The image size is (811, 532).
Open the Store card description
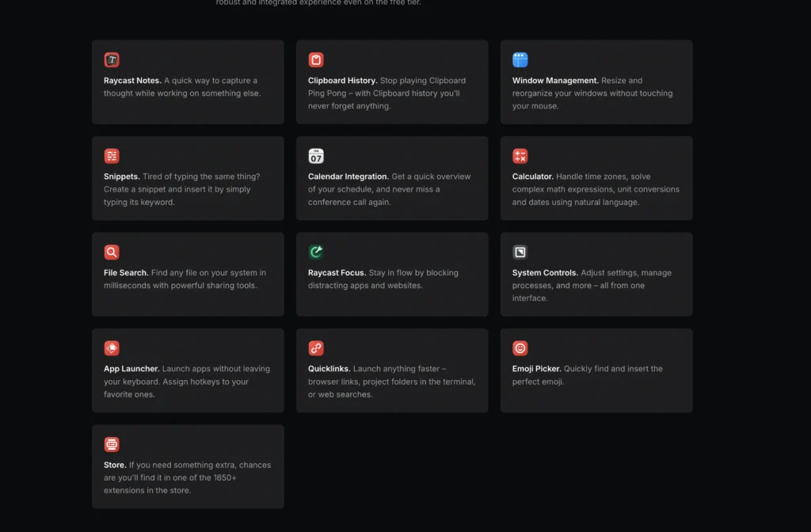coord(187,478)
